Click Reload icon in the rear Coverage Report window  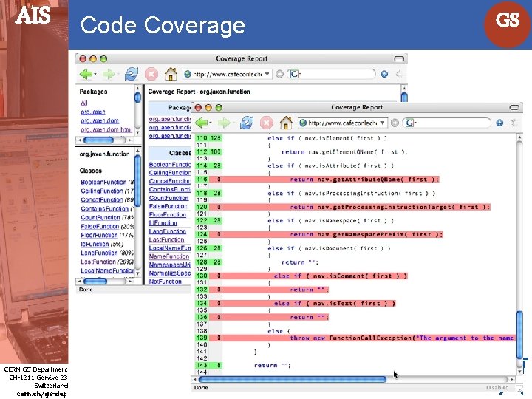click(x=132, y=74)
